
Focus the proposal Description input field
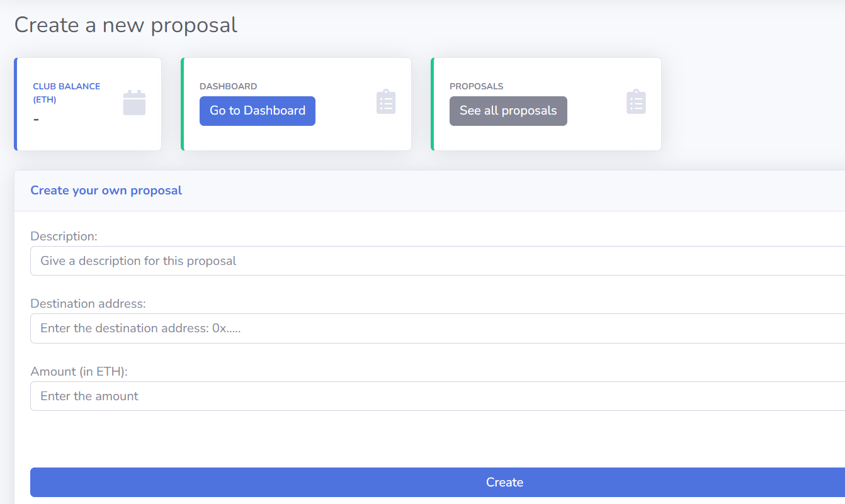(438, 260)
